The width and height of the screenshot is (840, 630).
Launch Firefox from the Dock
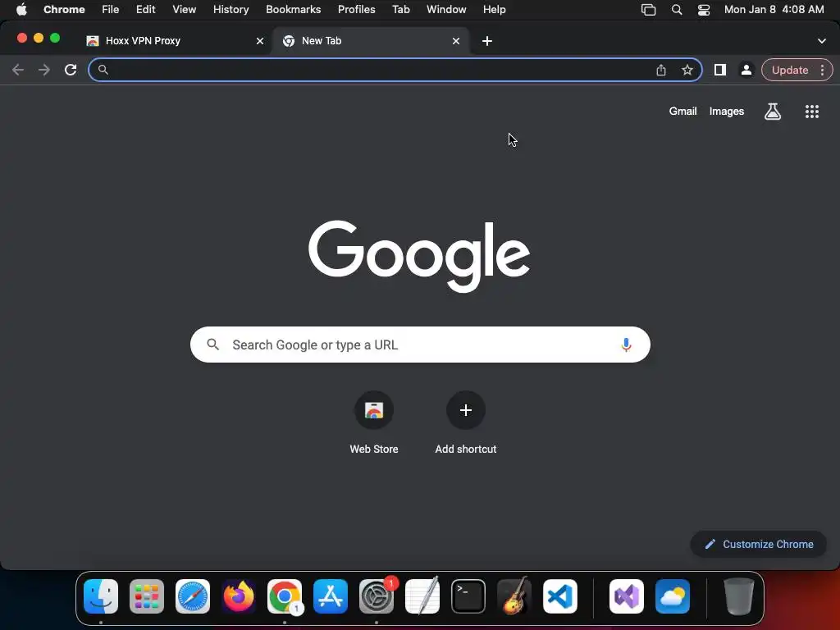[239, 596]
